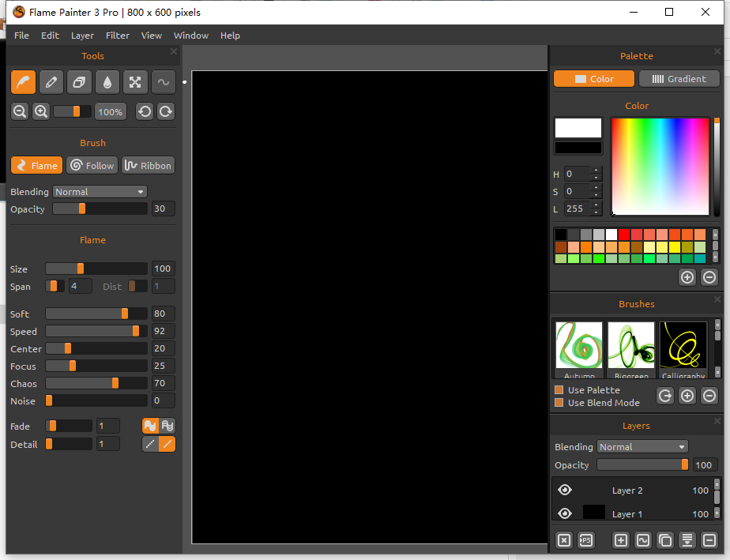Select the vector curve tool icon

[164, 82]
